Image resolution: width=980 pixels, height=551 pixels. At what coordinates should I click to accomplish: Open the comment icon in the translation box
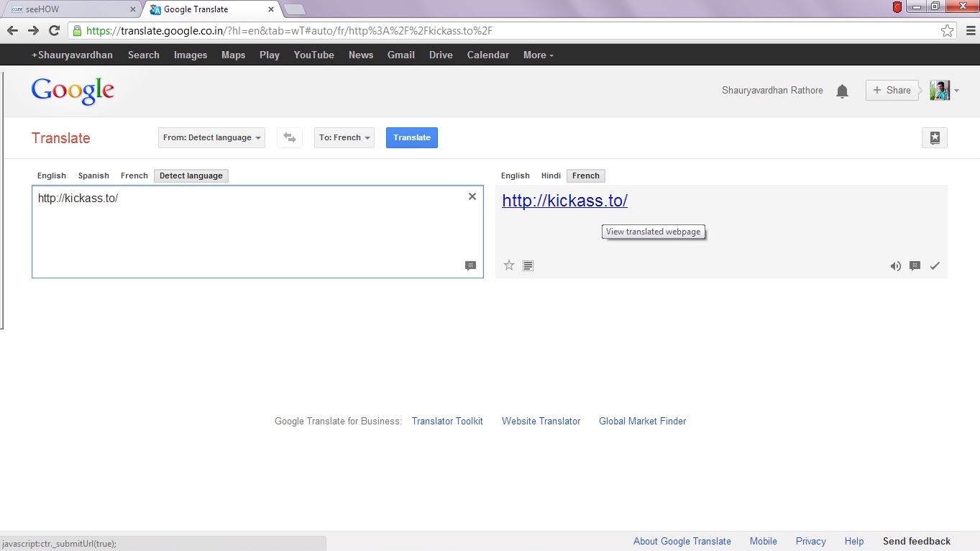point(915,265)
